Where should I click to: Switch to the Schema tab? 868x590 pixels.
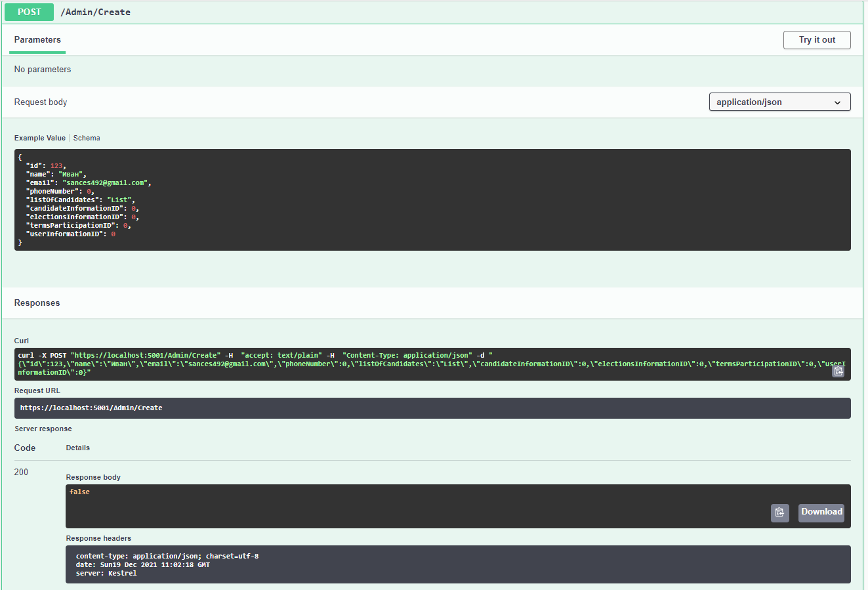tap(87, 138)
